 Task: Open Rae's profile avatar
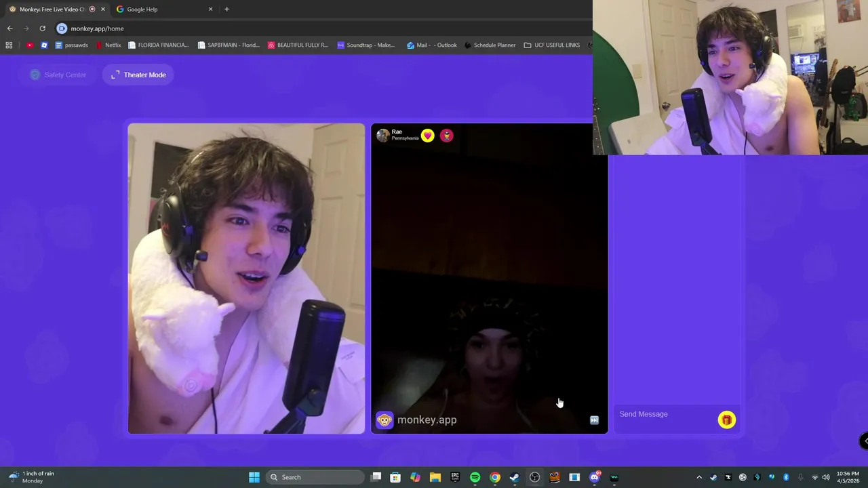coord(383,136)
